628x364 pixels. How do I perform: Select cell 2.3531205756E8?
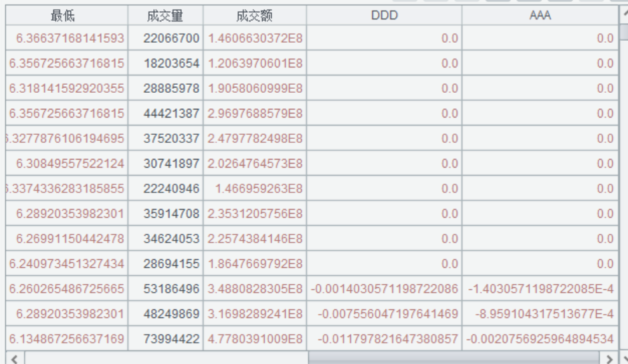pos(255,214)
